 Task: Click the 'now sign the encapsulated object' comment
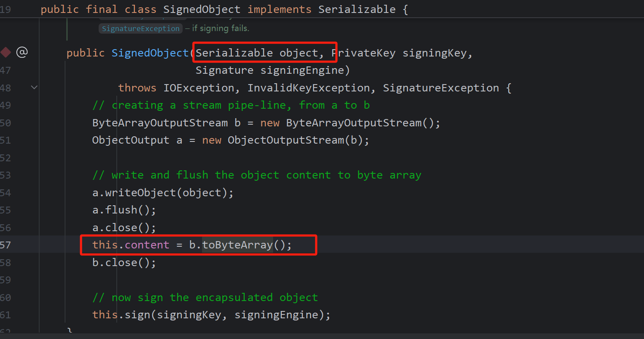(205, 298)
